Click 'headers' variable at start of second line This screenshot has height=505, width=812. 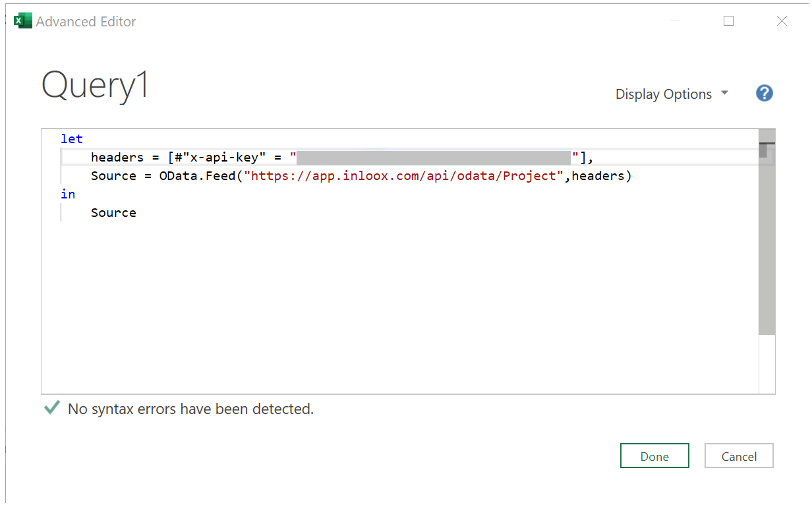(x=117, y=158)
